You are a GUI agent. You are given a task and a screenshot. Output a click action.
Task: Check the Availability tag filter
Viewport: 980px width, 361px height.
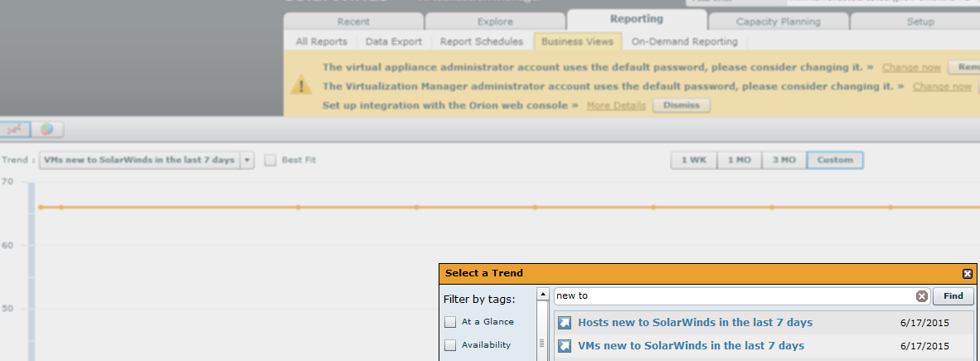pos(450,345)
